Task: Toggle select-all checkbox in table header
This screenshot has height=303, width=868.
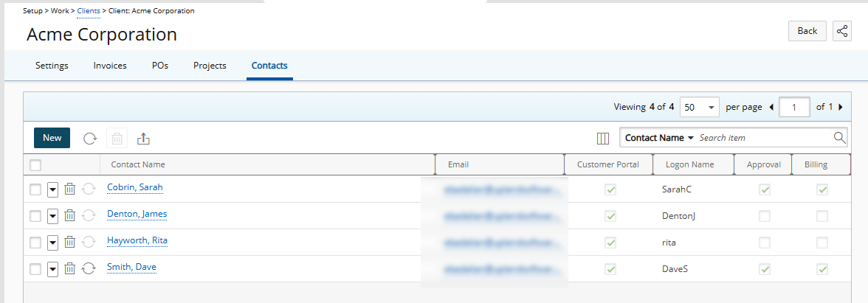Action: [x=35, y=165]
